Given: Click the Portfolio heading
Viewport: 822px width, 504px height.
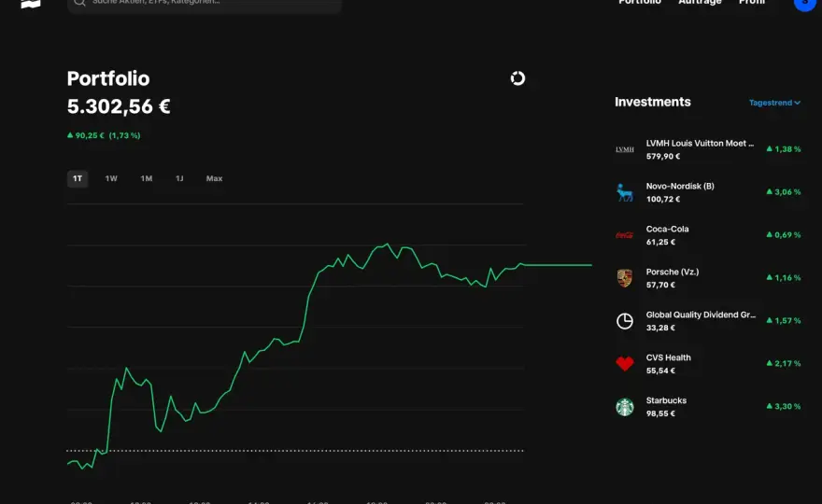Looking at the screenshot, I should [x=108, y=78].
